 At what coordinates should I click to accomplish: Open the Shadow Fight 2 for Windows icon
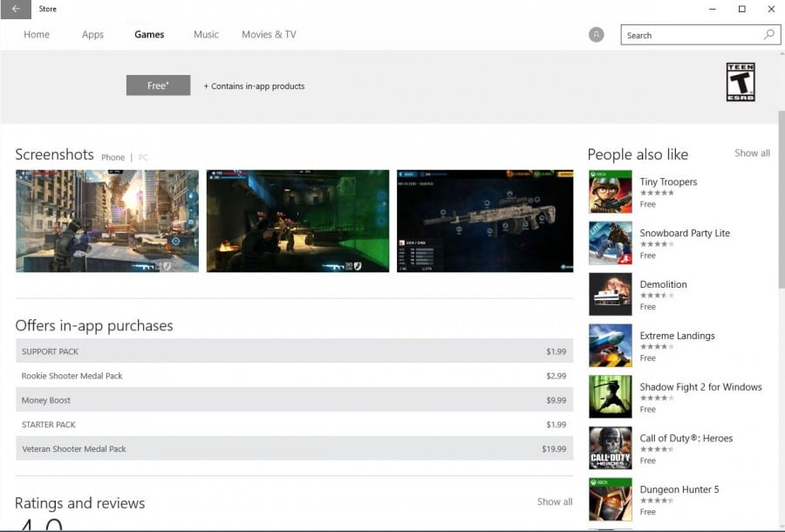610,397
